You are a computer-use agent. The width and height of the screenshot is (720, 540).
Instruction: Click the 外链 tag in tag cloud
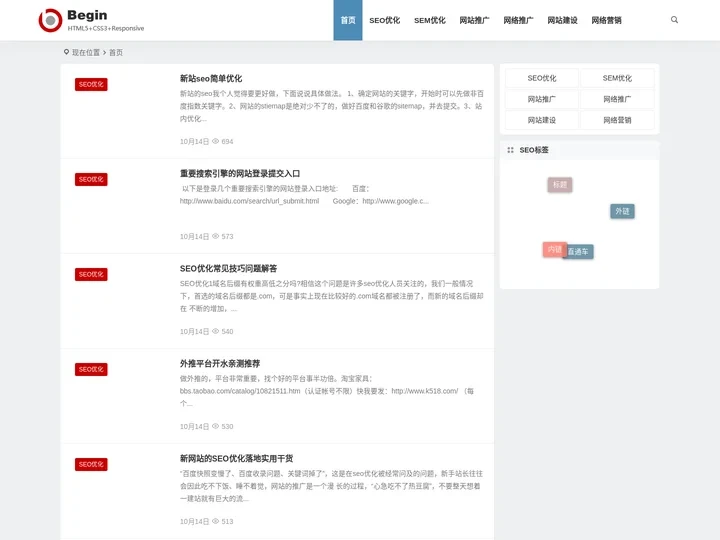tap(622, 211)
